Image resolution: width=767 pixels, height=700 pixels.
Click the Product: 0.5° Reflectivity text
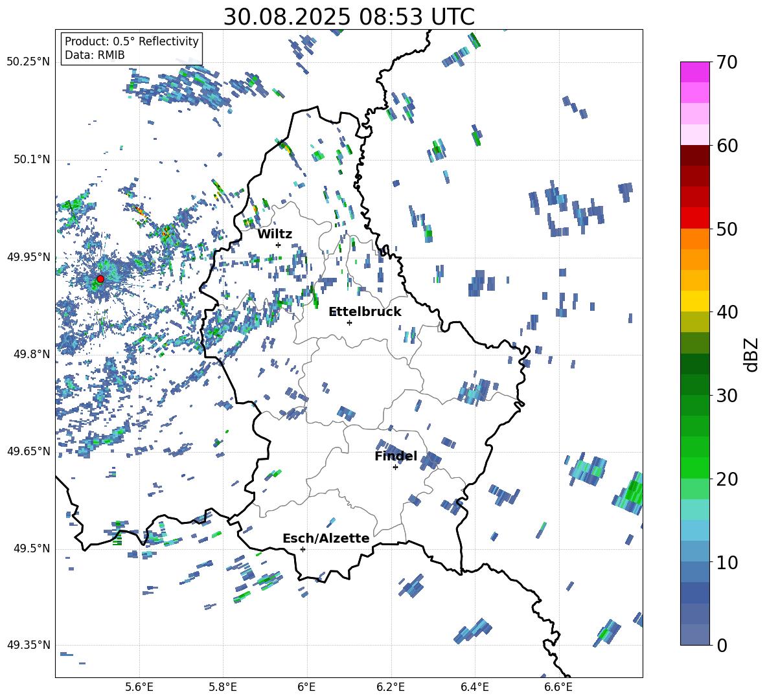point(132,41)
